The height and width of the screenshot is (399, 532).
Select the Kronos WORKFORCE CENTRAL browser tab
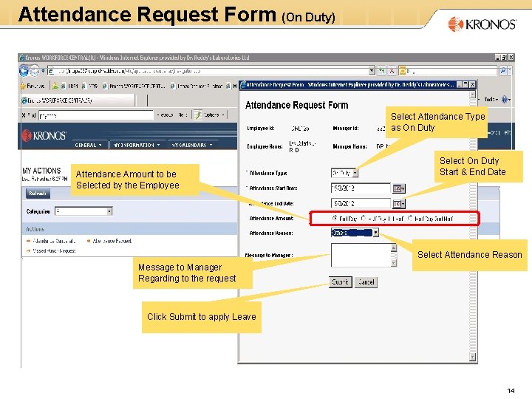[x=78, y=100]
